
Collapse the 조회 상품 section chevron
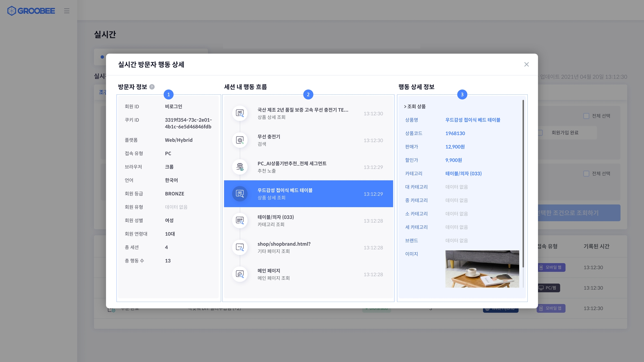tap(405, 107)
